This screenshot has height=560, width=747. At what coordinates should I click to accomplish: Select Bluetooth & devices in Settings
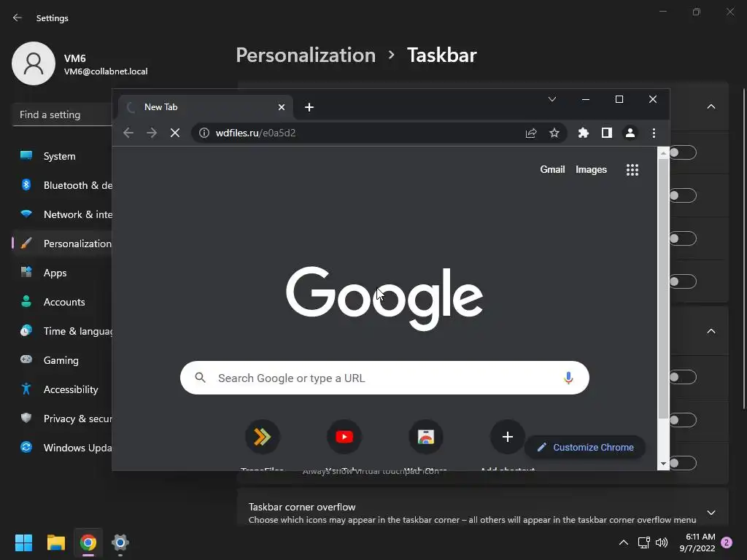62,185
